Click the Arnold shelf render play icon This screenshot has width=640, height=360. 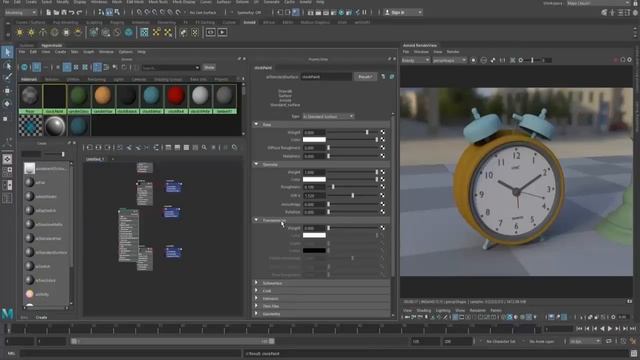coord(222,32)
